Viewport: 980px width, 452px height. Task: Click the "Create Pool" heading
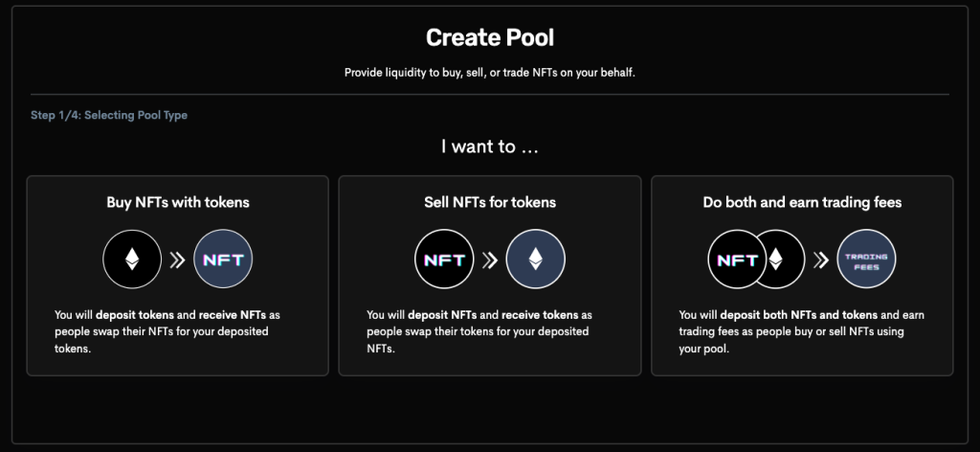point(490,38)
